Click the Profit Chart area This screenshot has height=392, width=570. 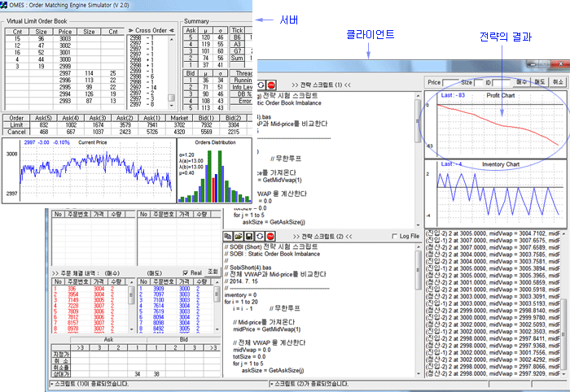[496, 124]
